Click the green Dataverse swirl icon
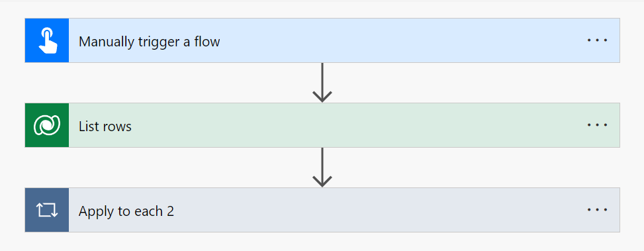Viewport: 644px width, 251px height. (x=47, y=125)
